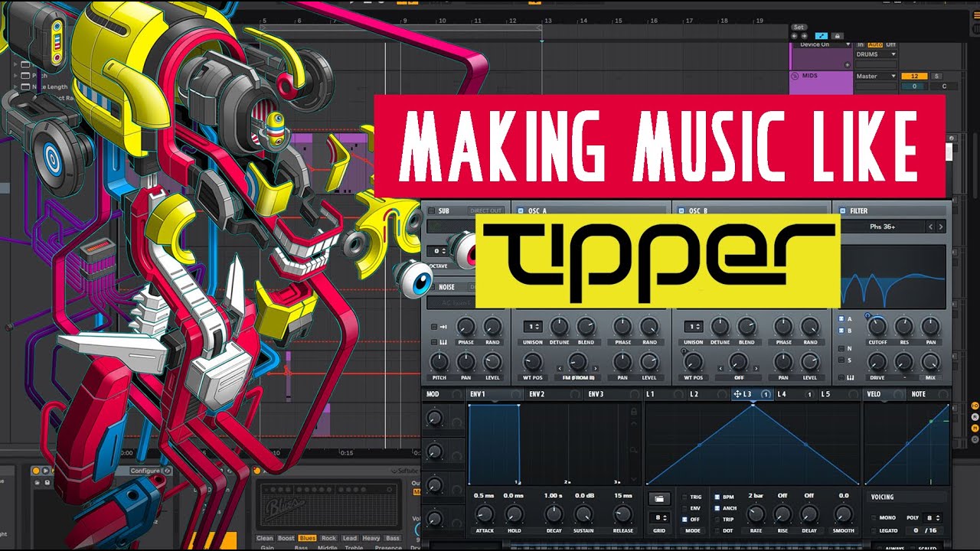Enable the LFO TRIP checkbox
Viewport: 980px width, 551px height.
(x=717, y=520)
